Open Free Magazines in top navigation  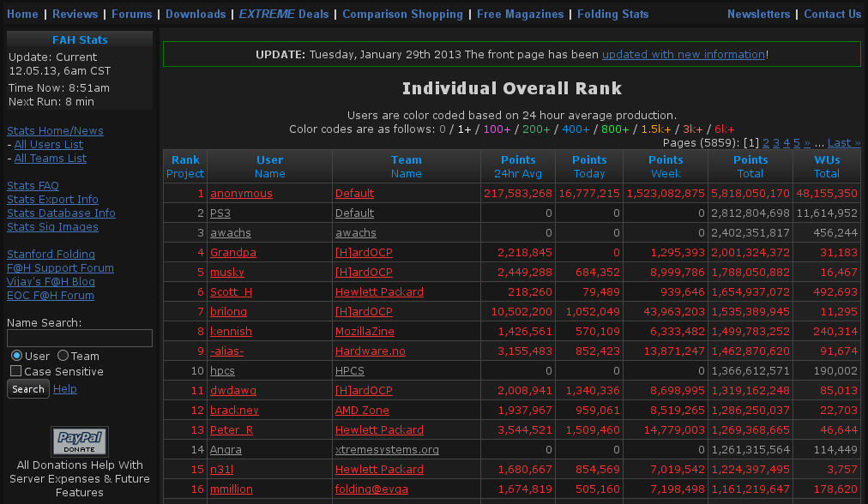tap(521, 15)
